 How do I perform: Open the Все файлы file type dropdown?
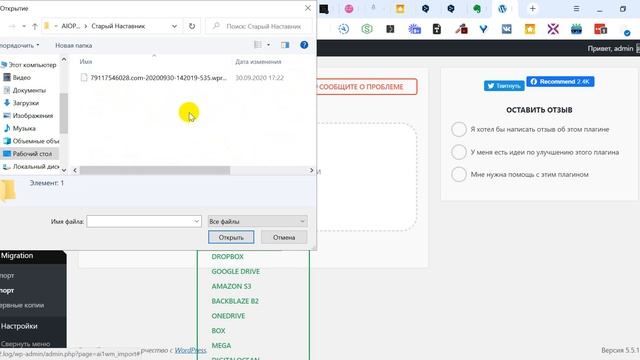258,221
